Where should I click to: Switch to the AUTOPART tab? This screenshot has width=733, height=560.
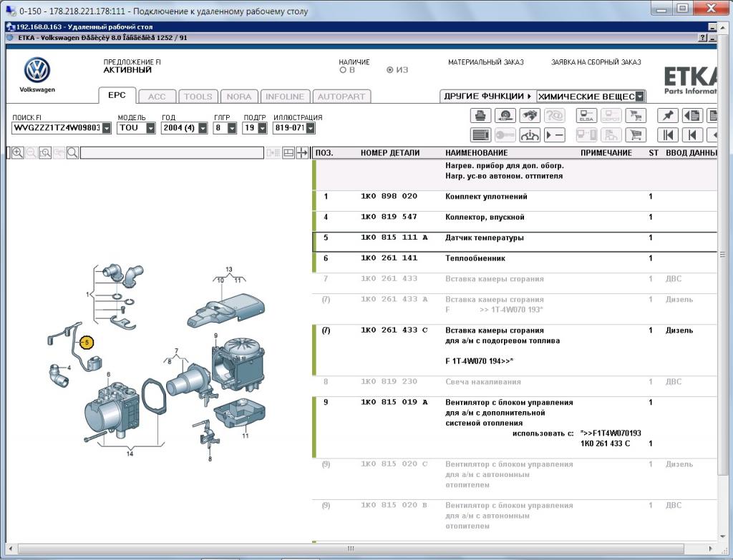(x=341, y=97)
